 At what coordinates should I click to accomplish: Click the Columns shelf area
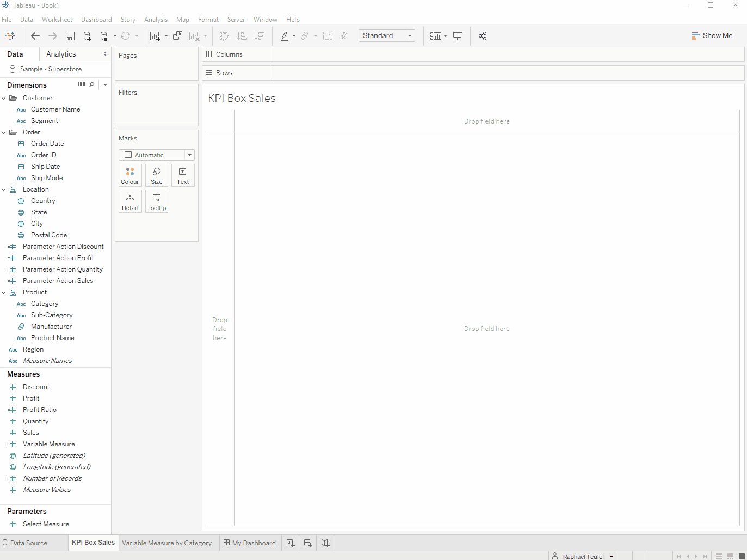coord(507,54)
